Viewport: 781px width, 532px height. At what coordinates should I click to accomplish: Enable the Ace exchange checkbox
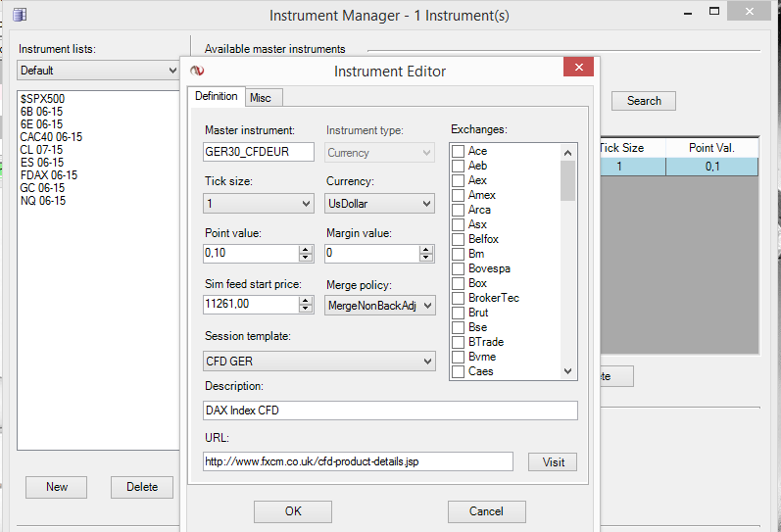click(x=458, y=151)
